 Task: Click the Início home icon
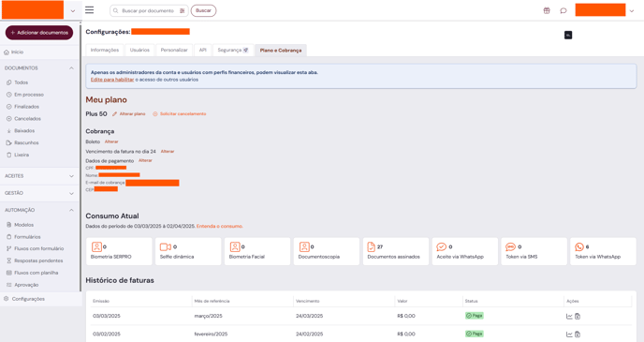click(7, 52)
